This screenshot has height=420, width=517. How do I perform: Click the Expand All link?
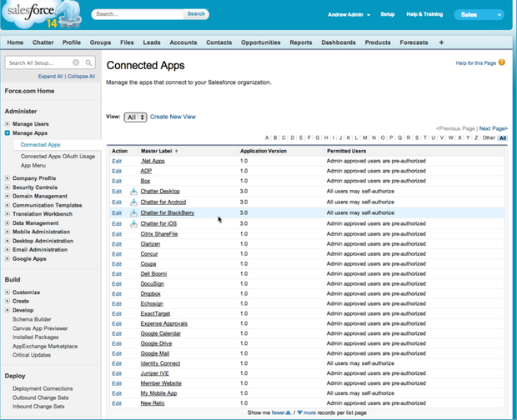coord(50,77)
